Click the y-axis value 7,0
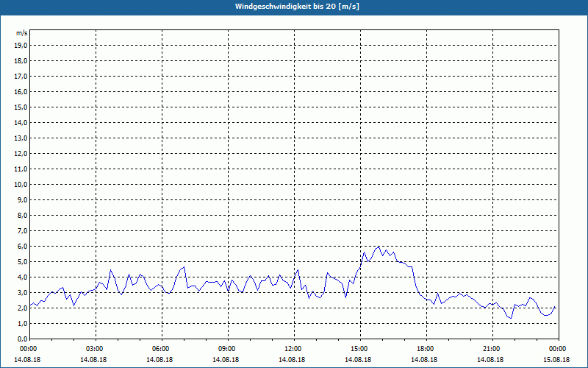 (22, 230)
